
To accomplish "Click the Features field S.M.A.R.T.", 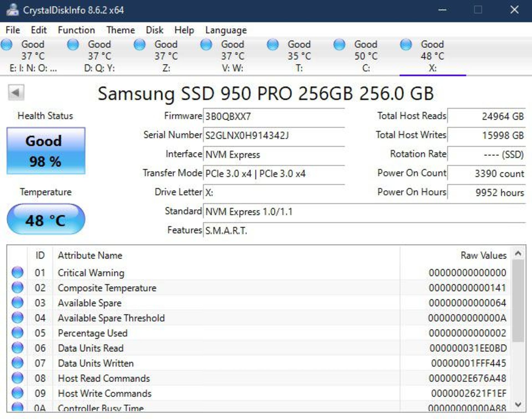I will (364, 230).
